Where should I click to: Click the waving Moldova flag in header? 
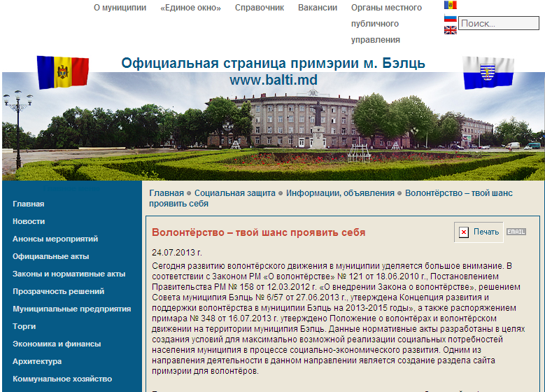(62, 72)
